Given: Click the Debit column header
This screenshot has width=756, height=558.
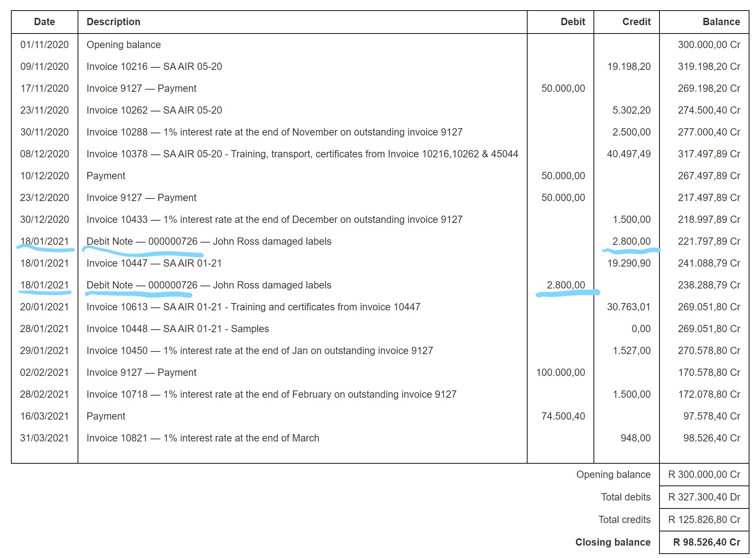Looking at the screenshot, I should 573,22.
